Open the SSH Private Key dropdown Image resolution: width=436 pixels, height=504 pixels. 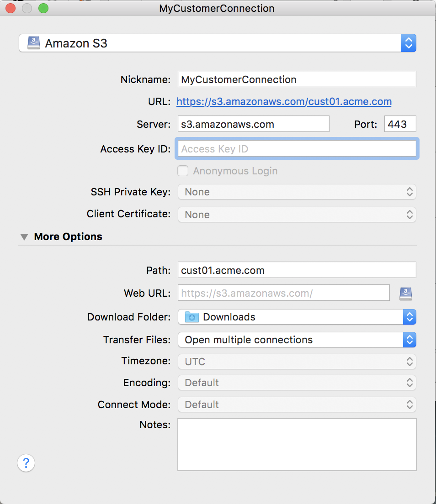(297, 192)
